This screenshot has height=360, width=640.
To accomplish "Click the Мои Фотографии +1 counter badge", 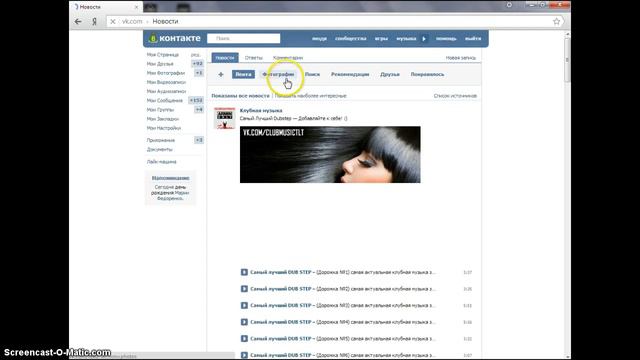I will pyautogui.click(x=199, y=73).
